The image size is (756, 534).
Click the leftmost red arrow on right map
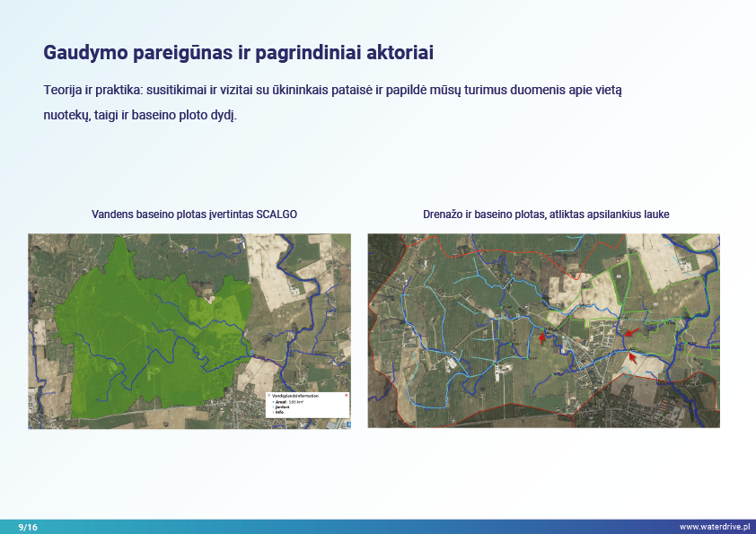541,338
